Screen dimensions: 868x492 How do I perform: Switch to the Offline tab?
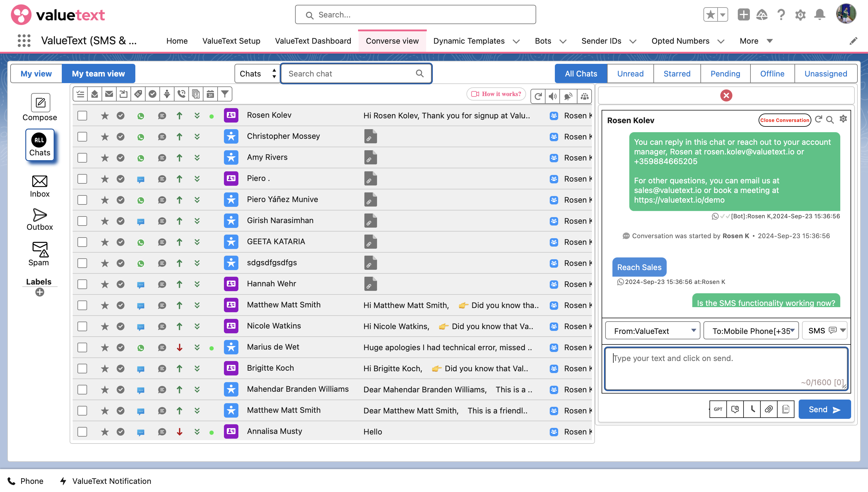[x=772, y=73]
